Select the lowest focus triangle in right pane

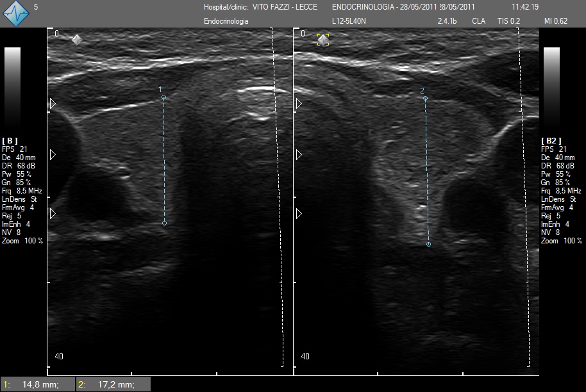(x=299, y=213)
